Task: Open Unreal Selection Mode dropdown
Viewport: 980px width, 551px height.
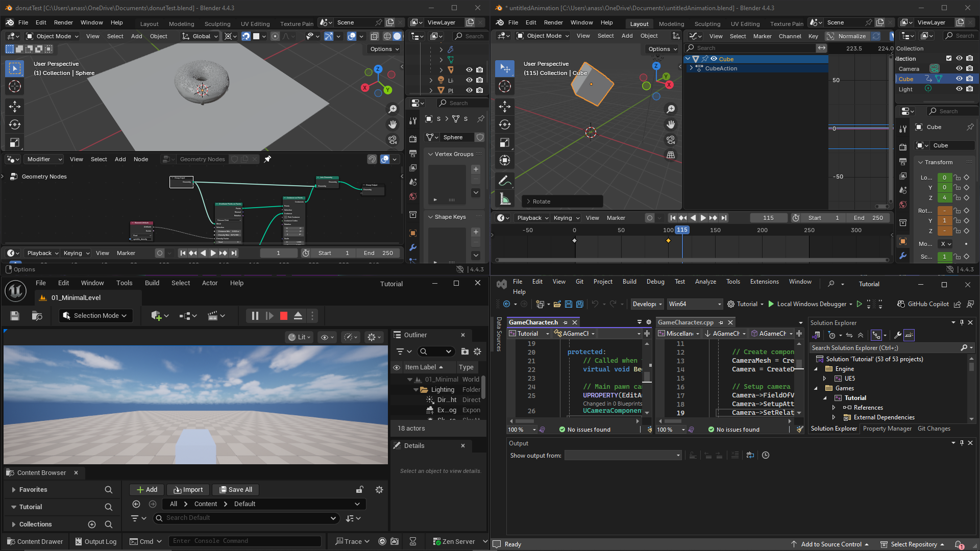Action: click(x=95, y=316)
